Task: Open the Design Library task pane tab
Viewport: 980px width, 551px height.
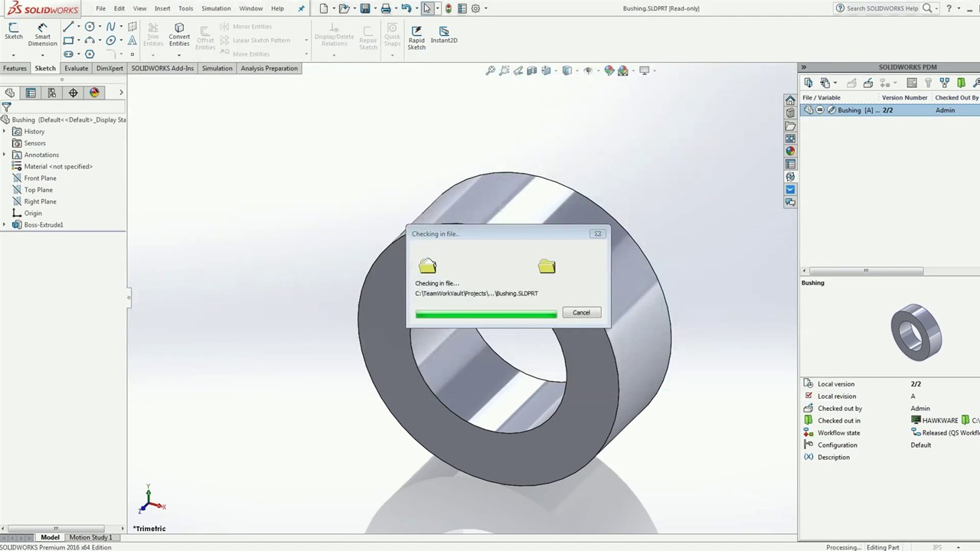Action: coord(790,113)
